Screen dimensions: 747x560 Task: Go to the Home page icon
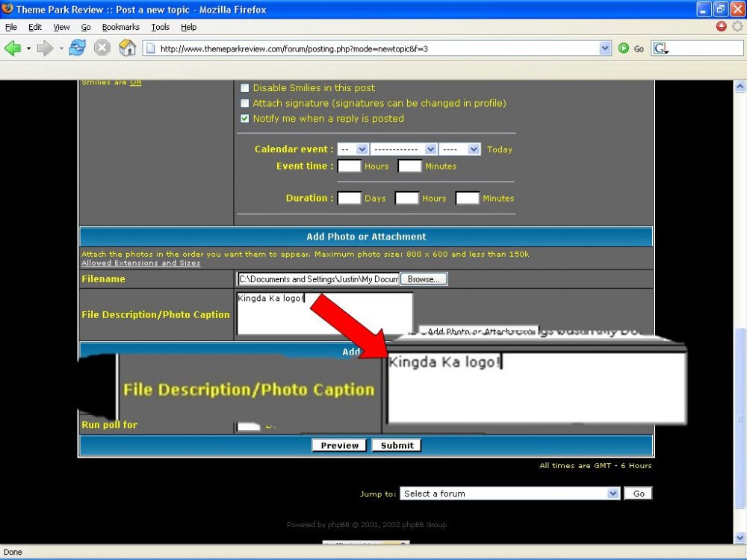pyautogui.click(x=128, y=49)
